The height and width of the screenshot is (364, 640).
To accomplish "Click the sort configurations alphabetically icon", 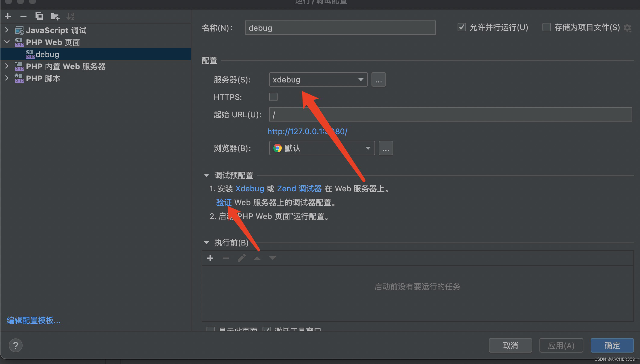I will (x=70, y=16).
